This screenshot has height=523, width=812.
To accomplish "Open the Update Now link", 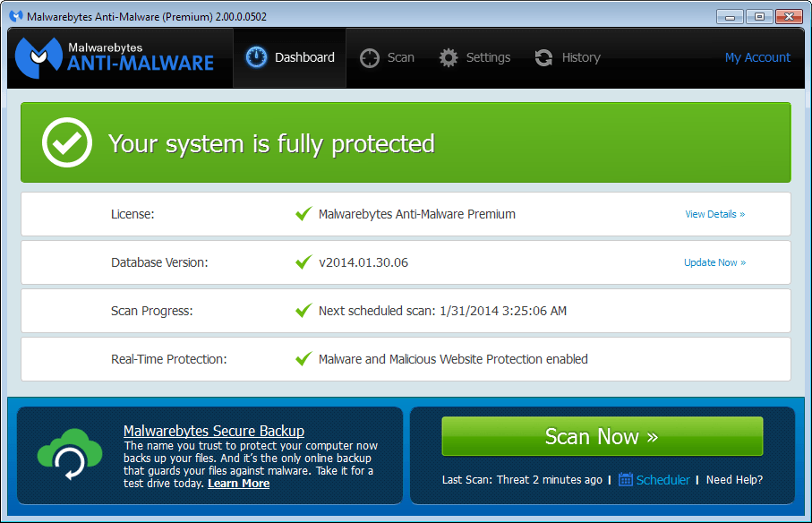I will (x=714, y=262).
